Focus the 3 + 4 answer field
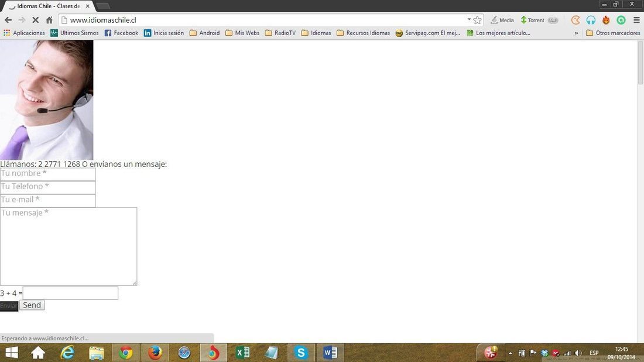Screen dimensions: 644x362 tap(70, 293)
